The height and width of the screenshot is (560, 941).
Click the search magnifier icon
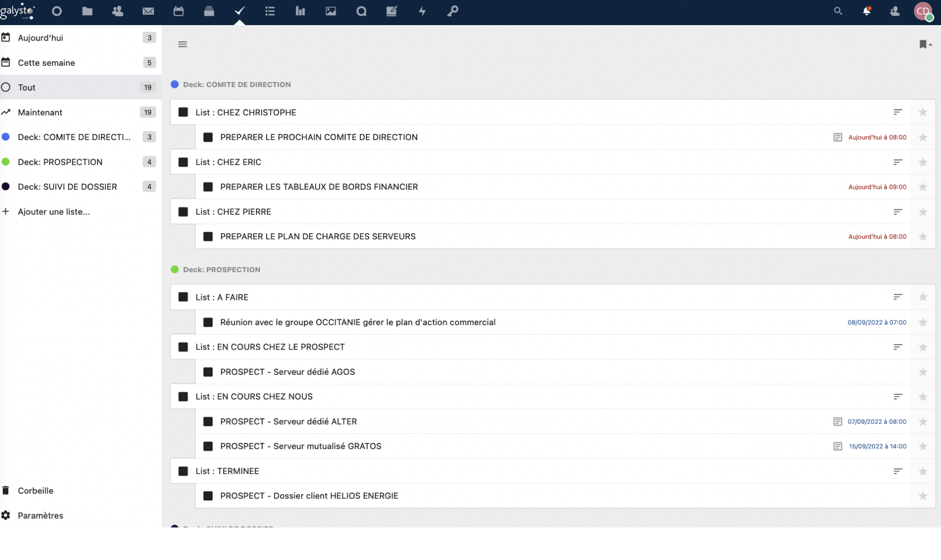[x=838, y=11]
